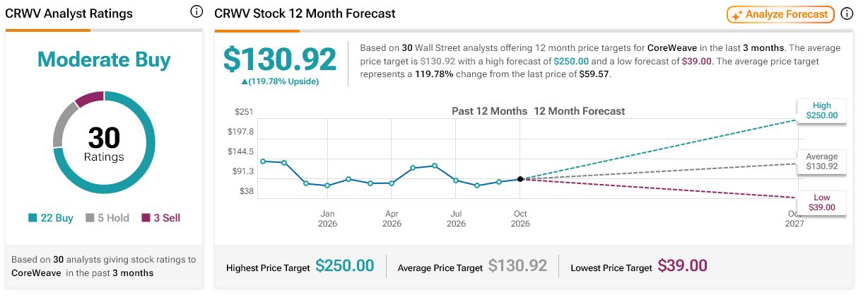
Task: Select the High $250.00 forecast label
Action: tap(821, 110)
